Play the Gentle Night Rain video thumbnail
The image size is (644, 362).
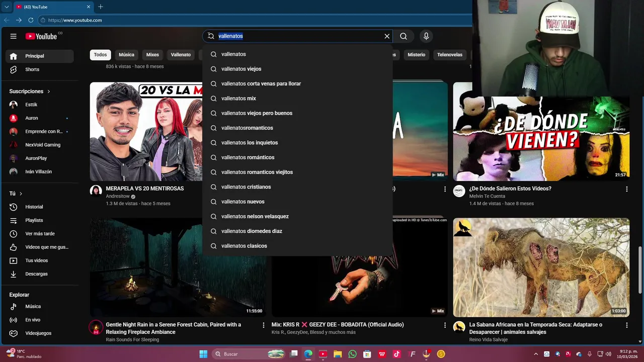click(178, 267)
